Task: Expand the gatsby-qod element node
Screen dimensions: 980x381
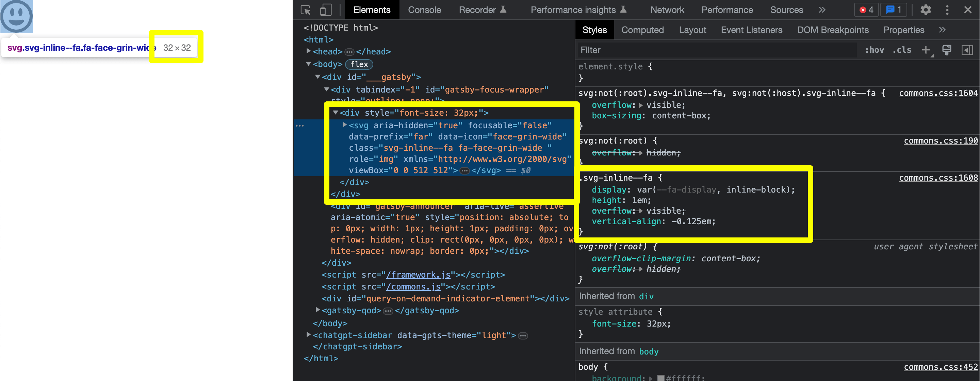Action: coord(318,310)
